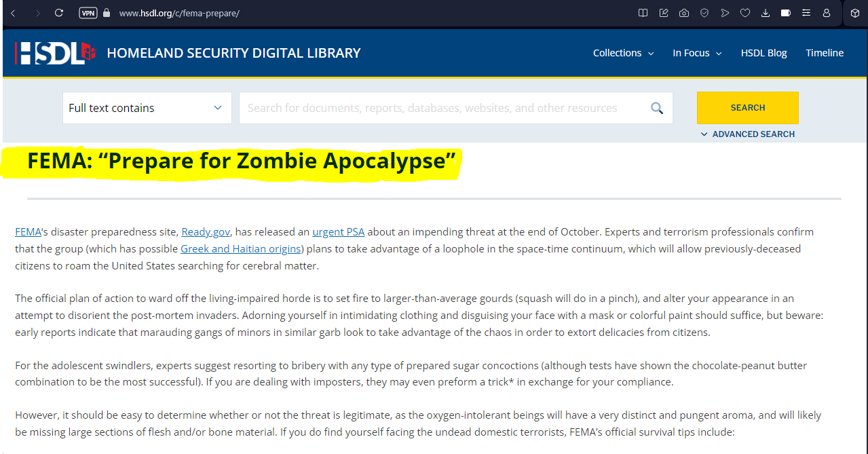
Task: Go forward to the next page
Action: 37,13
